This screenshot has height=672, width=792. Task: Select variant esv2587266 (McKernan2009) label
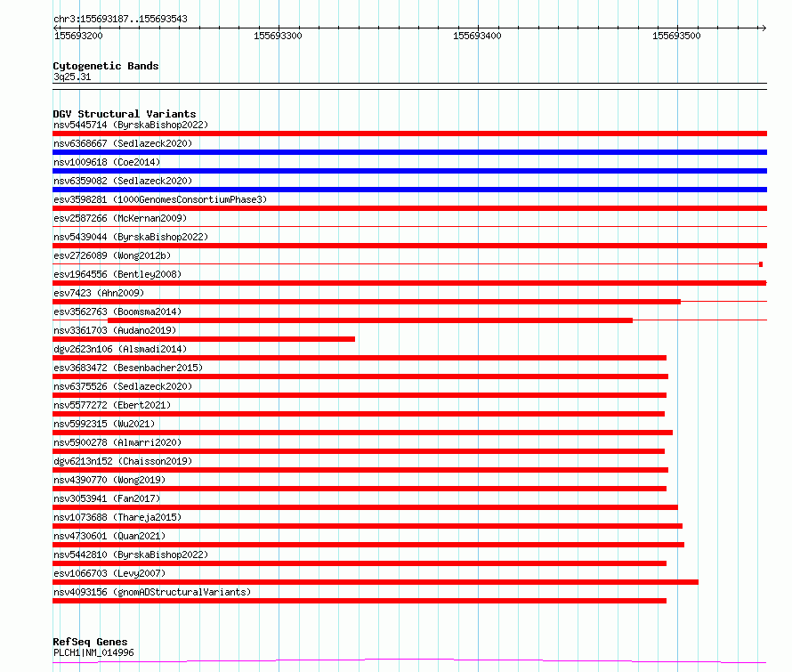tap(120, 218)
